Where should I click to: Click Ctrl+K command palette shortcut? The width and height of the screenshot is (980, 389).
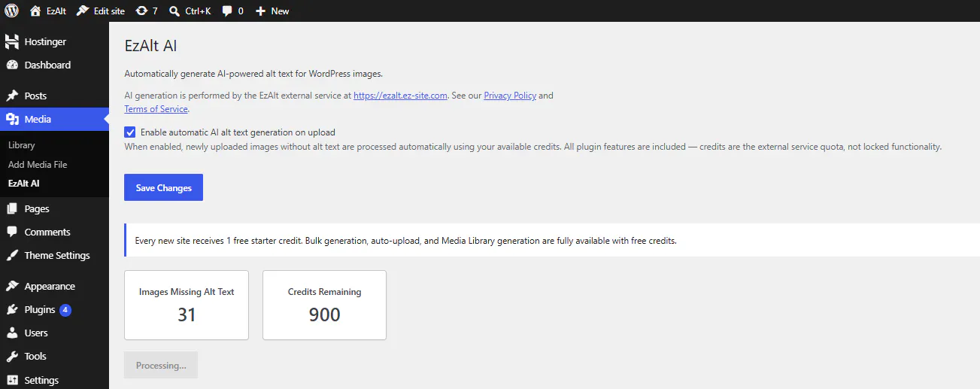(198, 11)
